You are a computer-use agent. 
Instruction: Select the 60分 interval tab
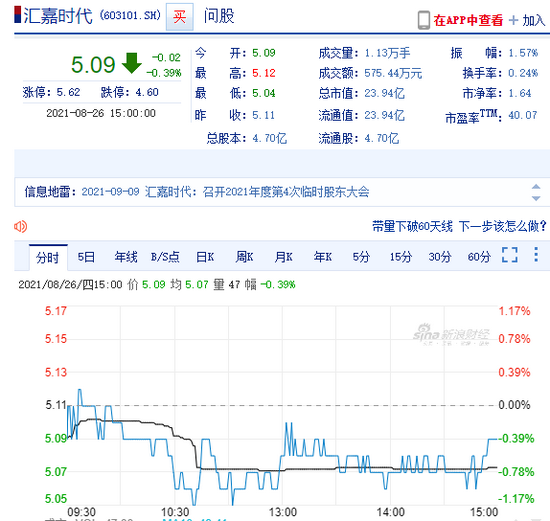click(x=479, y=257)
